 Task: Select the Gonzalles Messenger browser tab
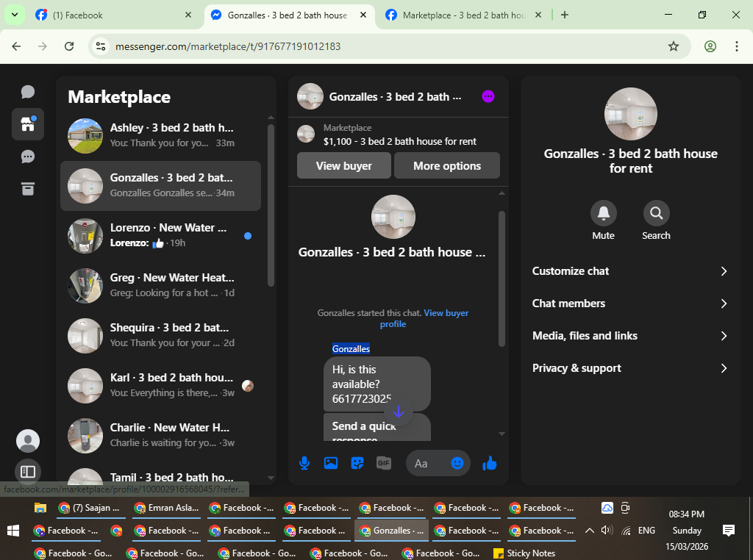pos(288,15)
